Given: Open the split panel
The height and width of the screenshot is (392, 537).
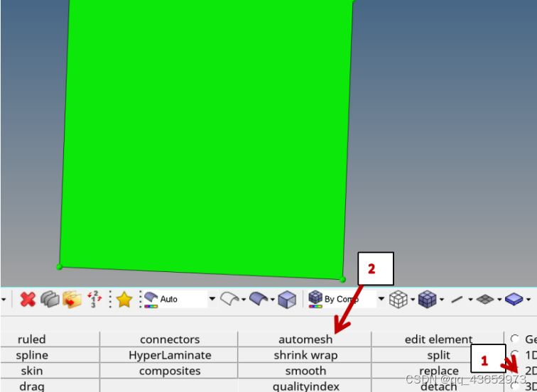Looking at the screenshot, I should coord(438,355).
